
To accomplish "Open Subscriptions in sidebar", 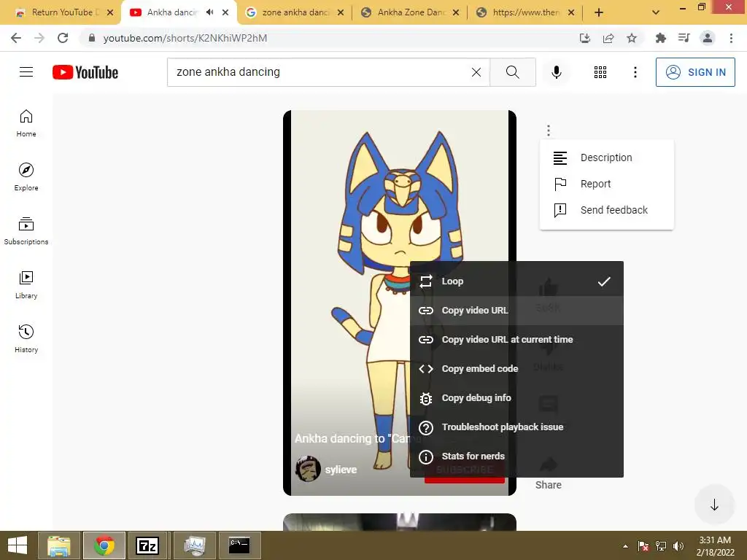I will tap(26, 231).
